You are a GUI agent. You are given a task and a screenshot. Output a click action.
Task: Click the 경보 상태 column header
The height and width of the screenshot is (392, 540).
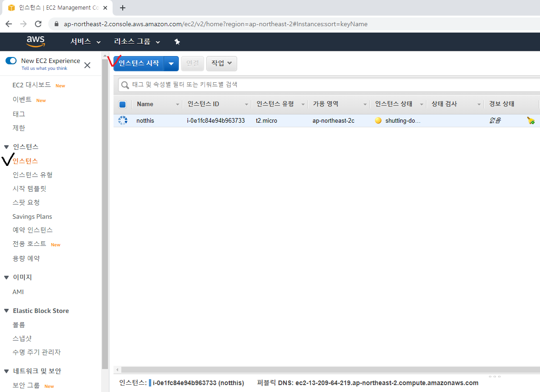502,104
